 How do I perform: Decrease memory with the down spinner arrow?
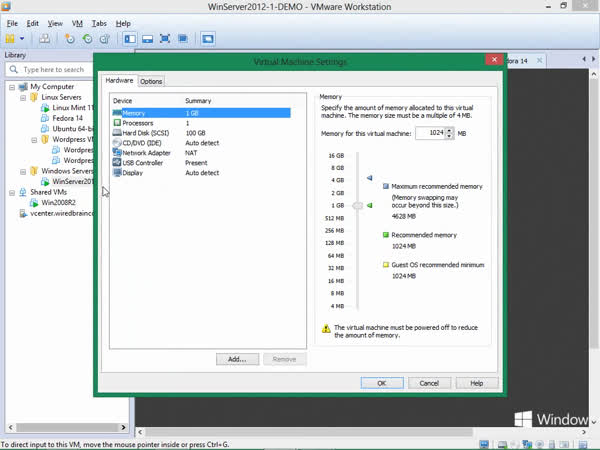click(450, 136)
